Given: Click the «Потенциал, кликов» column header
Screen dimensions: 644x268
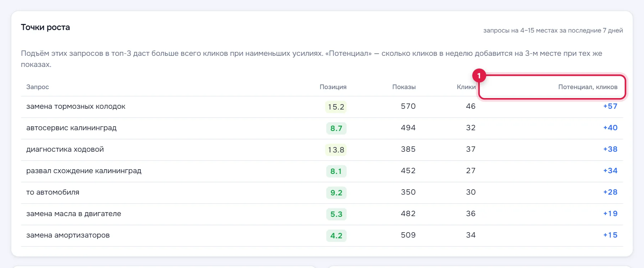Looking at the screenshot, I should click(588, 87).
